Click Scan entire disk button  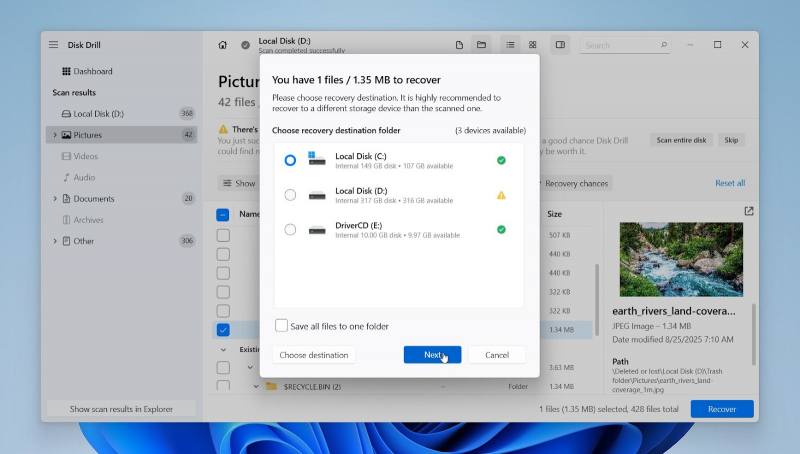(681, 140)
